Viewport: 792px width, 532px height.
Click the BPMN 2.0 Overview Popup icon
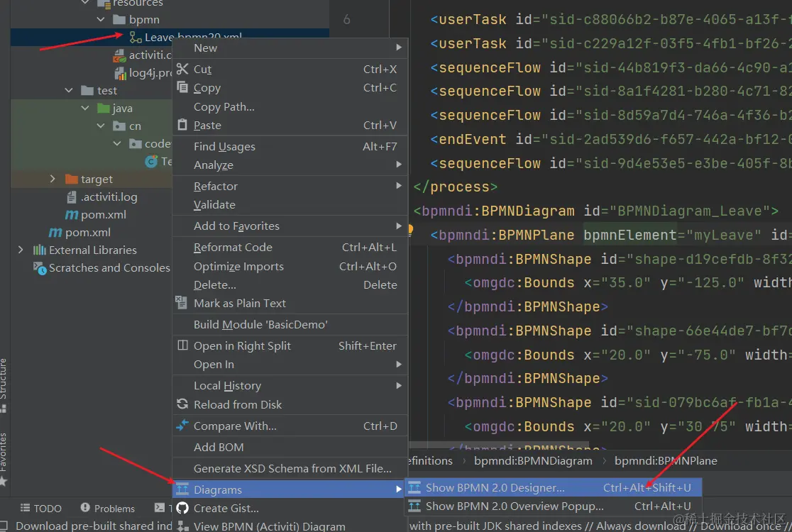click(414, 506)
